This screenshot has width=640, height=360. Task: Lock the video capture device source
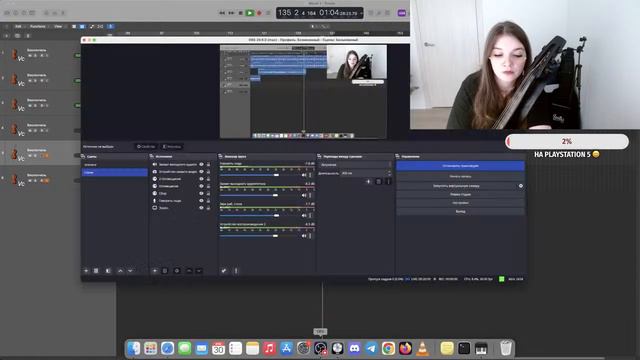pos(208,172)
